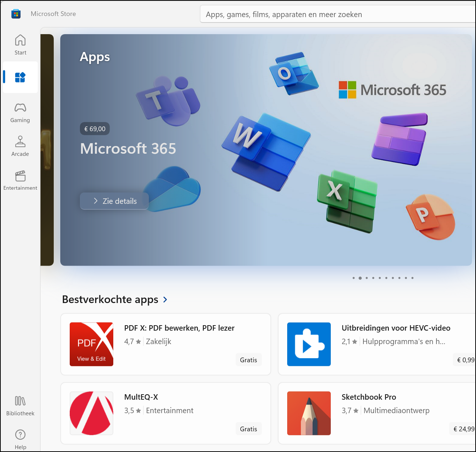
Task: Click the Zakelijk category on PDF X
Action: 158,342
